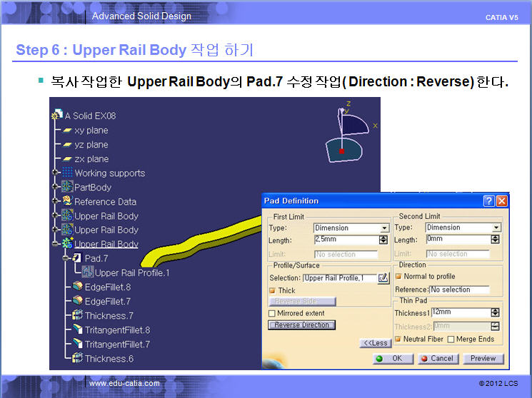This screenshot has height=398, width=532.
Task: Select the A Solid EX08 root text
Action: 90,116
